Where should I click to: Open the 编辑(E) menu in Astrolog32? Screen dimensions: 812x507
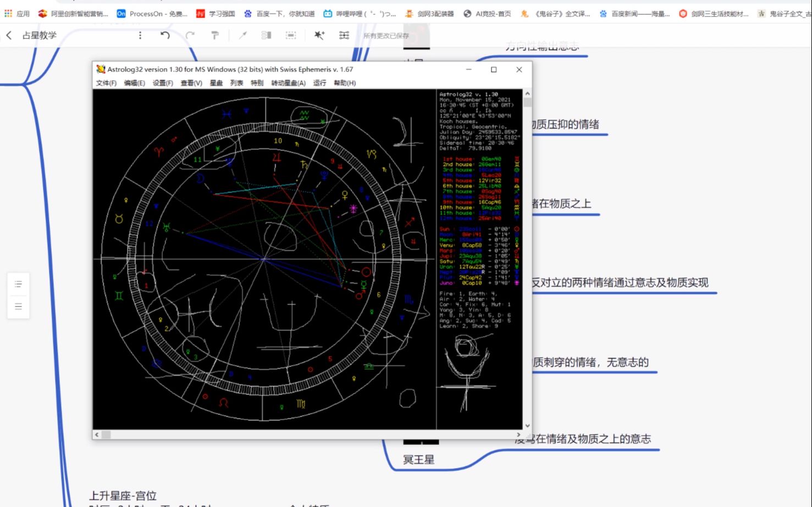pos(134,83)
